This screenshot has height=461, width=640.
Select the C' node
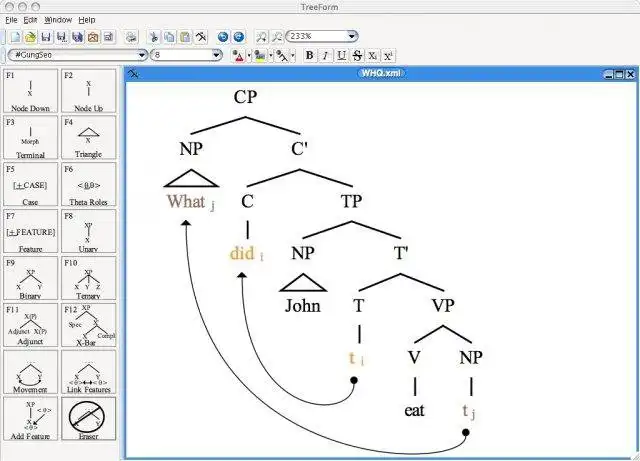(x=299, y=149)
